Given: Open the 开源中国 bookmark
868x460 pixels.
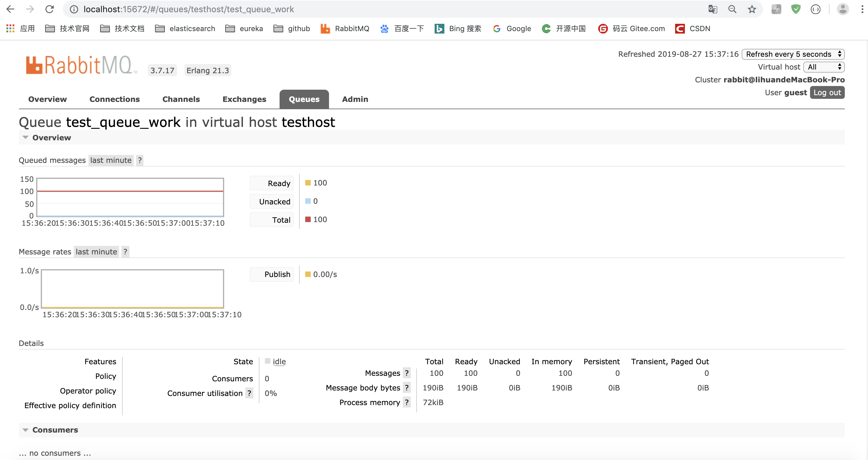Looking at the screenshot, I should point(564,29).
